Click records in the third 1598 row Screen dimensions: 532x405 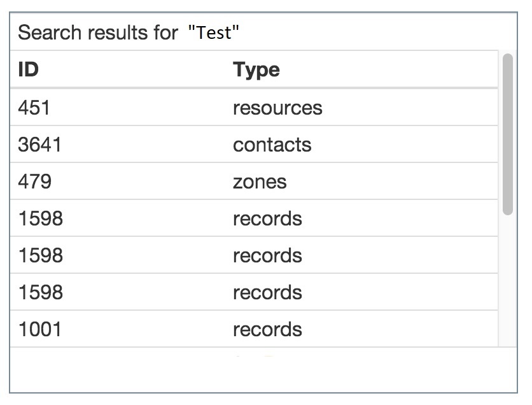coord(267,292)
